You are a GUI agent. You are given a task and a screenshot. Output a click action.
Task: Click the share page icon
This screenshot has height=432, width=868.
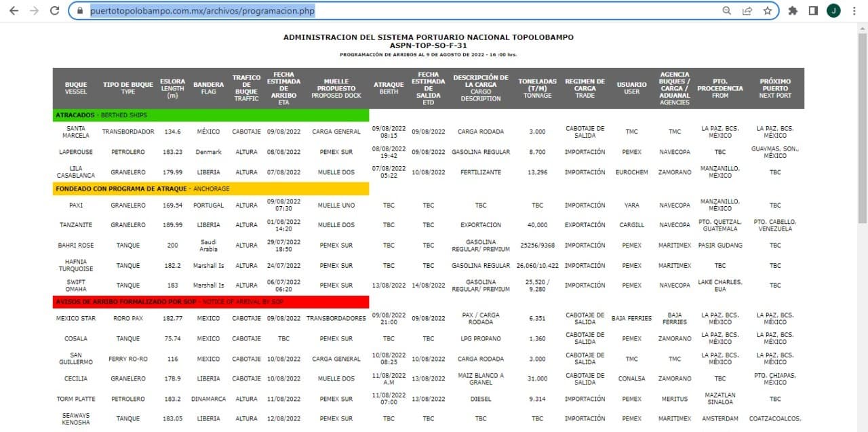coord(747,11)
